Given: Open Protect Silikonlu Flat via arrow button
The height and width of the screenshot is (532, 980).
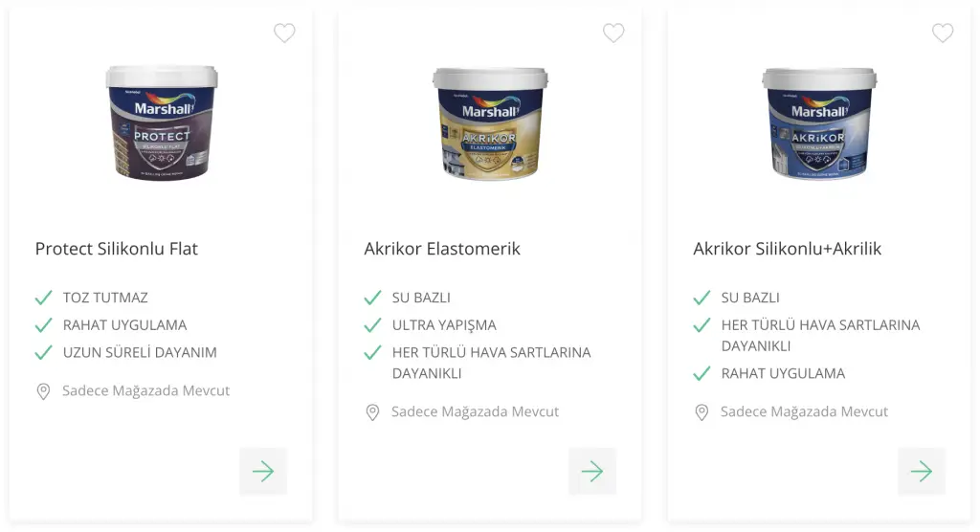Looking at the screenshot, I should coord(263,472).
